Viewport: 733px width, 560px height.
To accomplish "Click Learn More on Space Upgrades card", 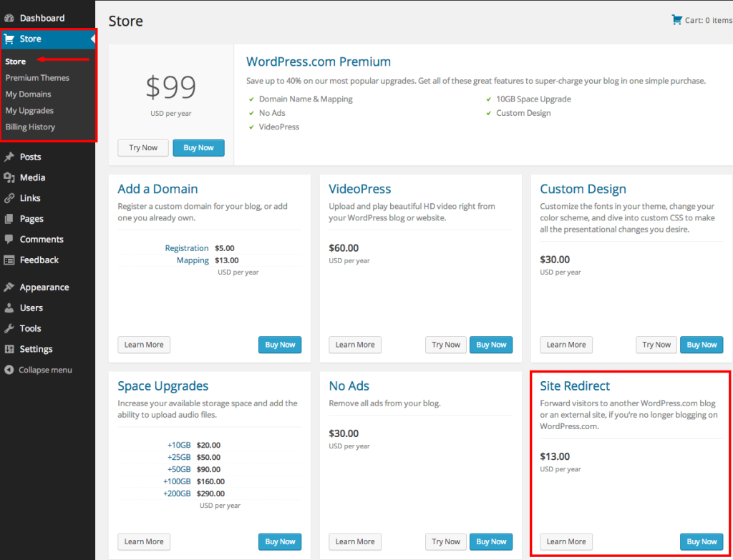I will [x=144, y=542].
